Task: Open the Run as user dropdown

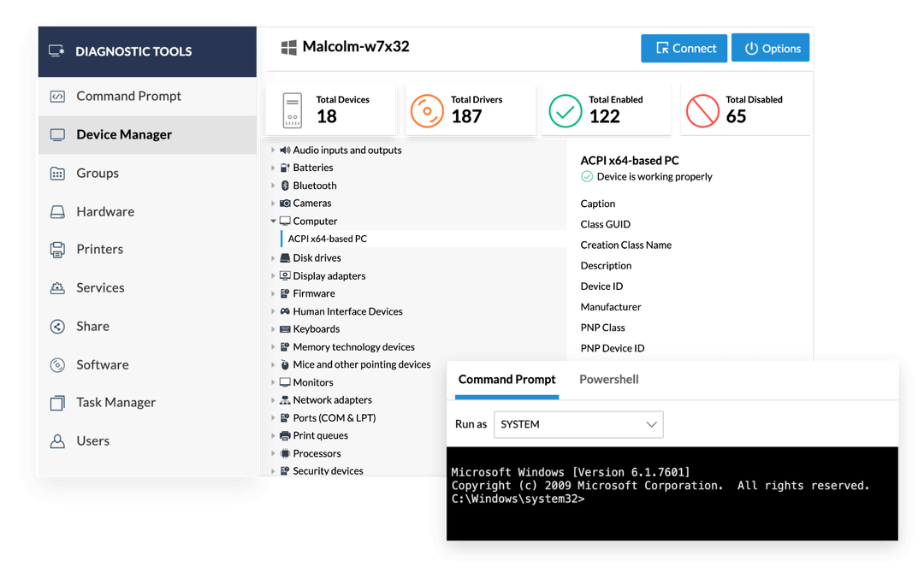Action: click(578, 424)
